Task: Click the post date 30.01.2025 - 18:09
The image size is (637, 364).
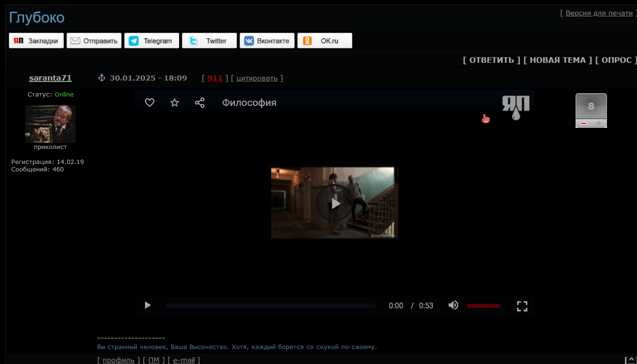Action: click(148, 78)
